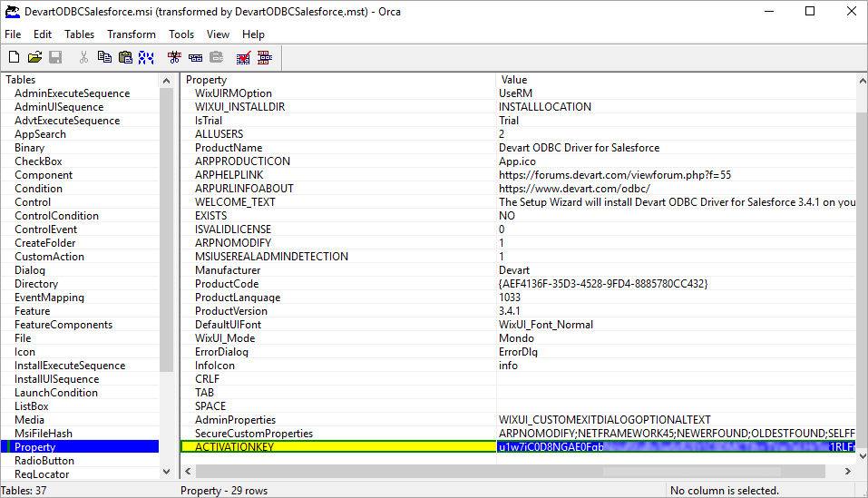Viewport: 868px width, 498px height.
Task: Click the red-blue Tables toolbar icon
Action: click(265, 57)
